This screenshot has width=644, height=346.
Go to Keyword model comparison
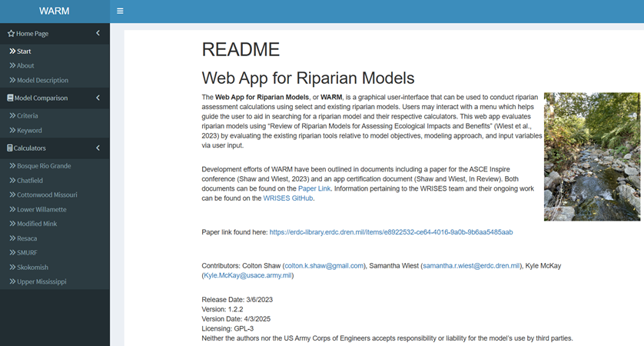[55, 130]
